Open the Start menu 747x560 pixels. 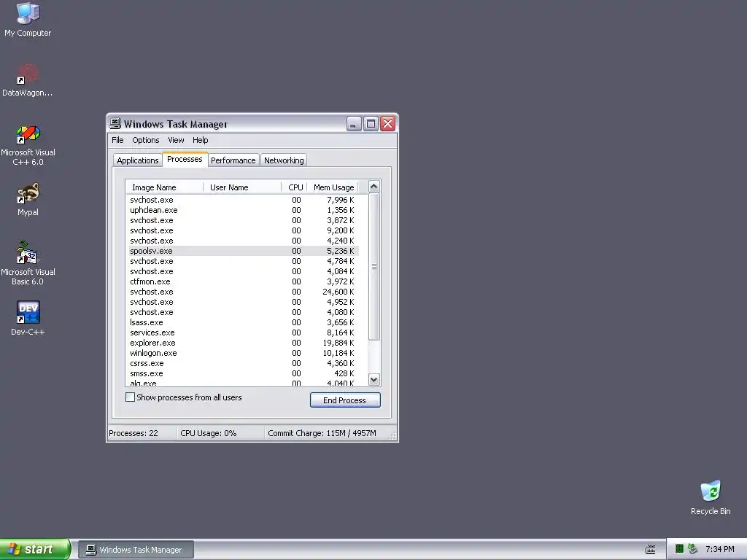click(35, 549)
